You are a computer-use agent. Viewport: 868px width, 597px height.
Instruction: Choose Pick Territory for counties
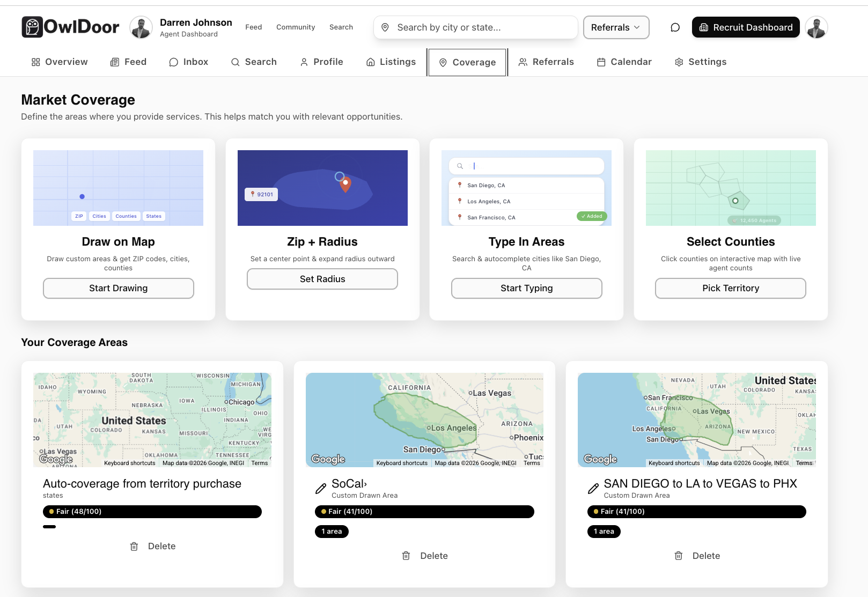[730, 288]
